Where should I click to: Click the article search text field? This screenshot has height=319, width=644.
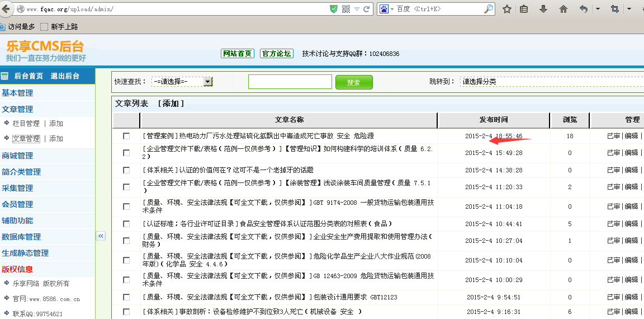click(290, 82)
